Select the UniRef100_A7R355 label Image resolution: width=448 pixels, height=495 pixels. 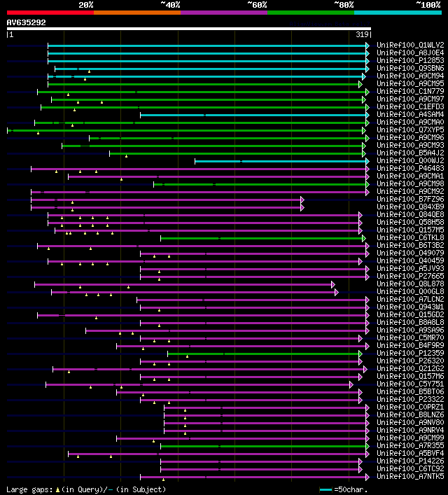(x=410, y=446)
